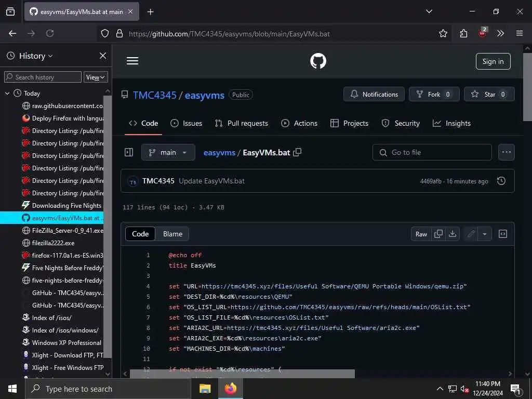The width and height of the screenshot is (532, 399).
Task: Click the Sign in button
Action: click(x=493, y=61)
